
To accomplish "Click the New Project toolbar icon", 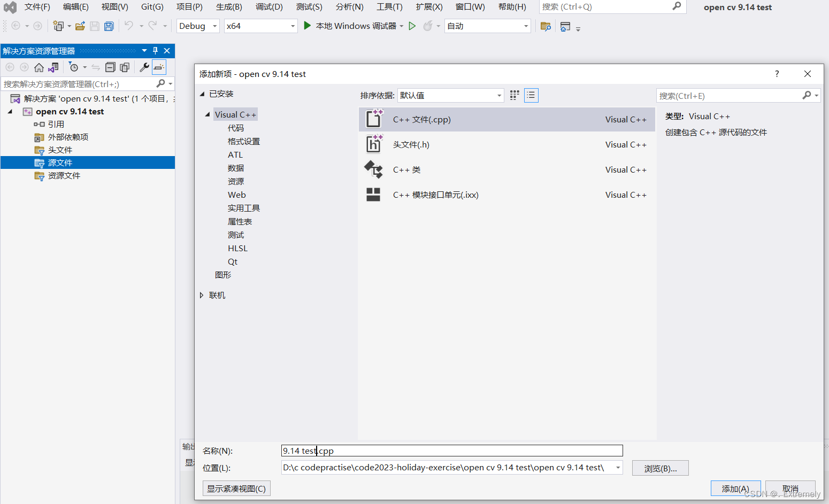I will [x=58, y=26].
